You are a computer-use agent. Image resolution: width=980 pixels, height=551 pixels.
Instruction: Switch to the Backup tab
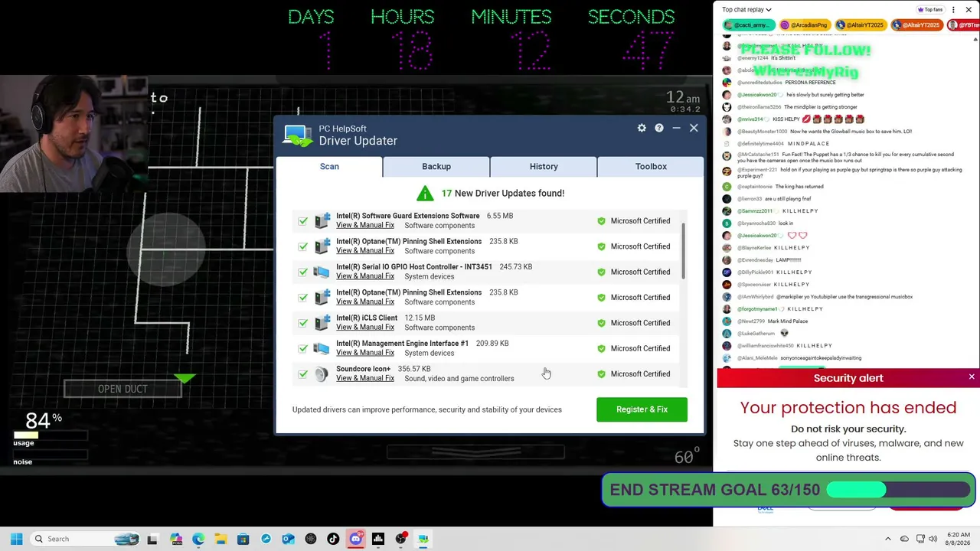point(436,166)
